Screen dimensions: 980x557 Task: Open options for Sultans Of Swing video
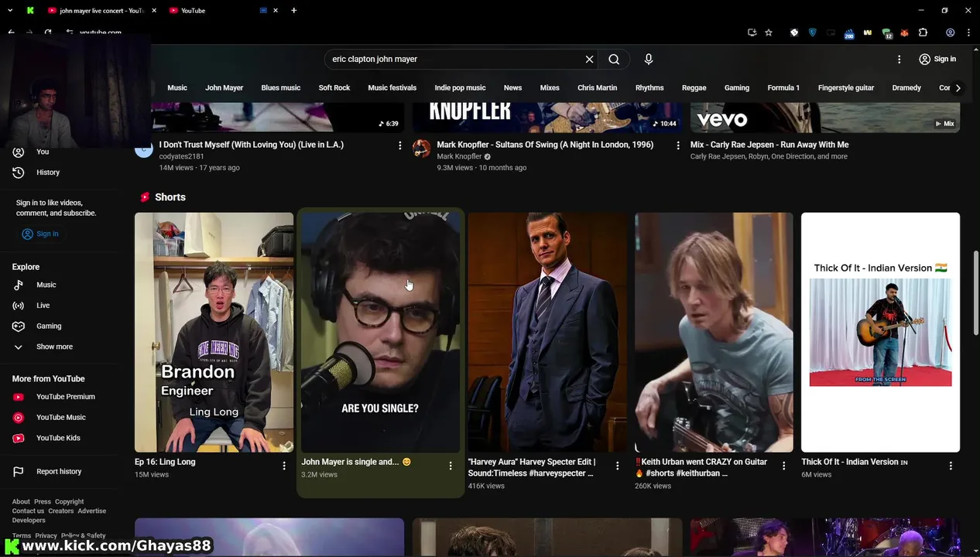[677, 145]
